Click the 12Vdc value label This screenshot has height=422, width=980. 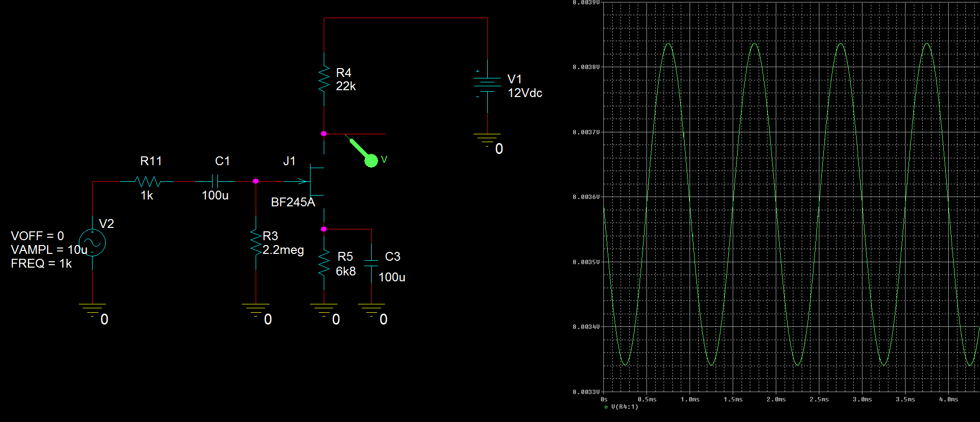coord(525,93)
